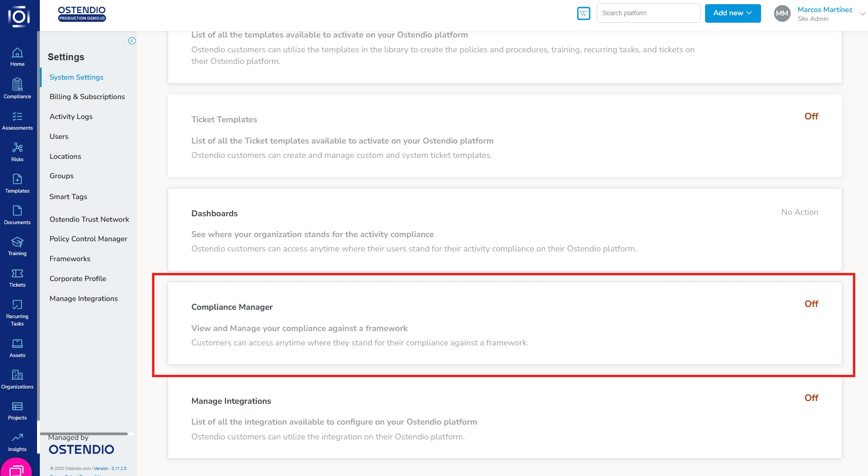Select Billing & Subscriptions settings item
Screen dimensions: 868x476
pos(87,97)
